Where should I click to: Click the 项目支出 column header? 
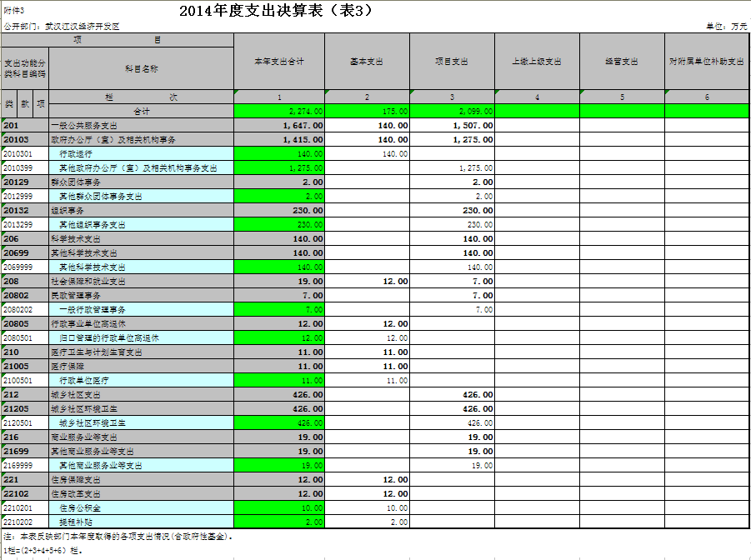(452, 62)
